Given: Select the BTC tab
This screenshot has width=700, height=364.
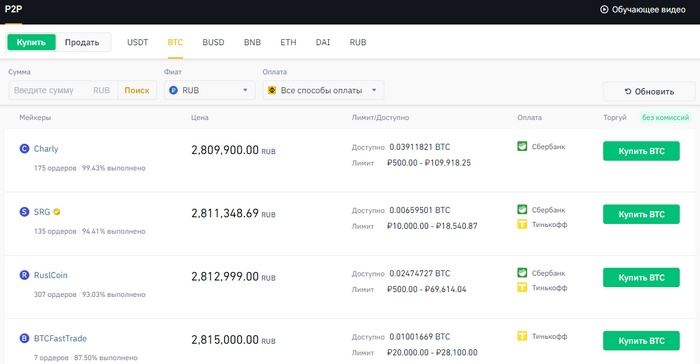Looking at the screenshot, I should coord(175,42).
